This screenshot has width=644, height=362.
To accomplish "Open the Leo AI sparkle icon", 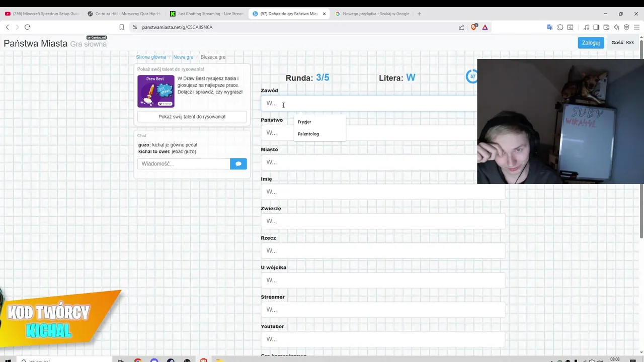I will (x=616, y=27).
